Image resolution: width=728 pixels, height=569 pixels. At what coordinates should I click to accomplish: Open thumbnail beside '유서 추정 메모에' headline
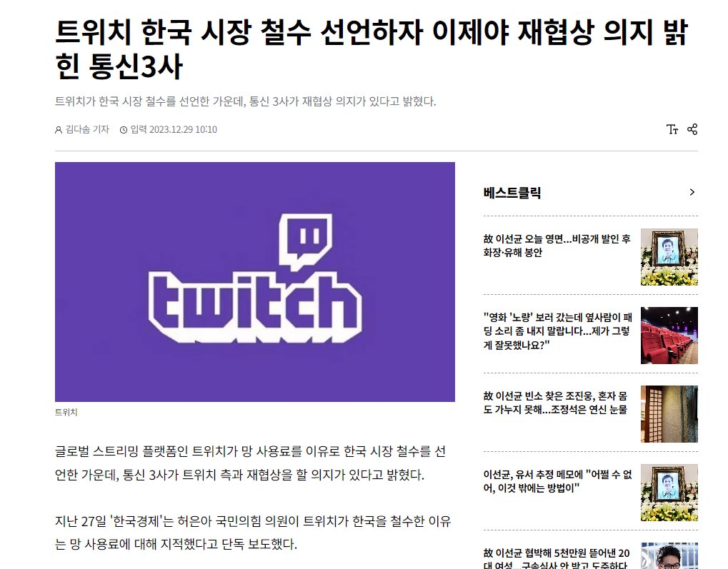point(669,492)
